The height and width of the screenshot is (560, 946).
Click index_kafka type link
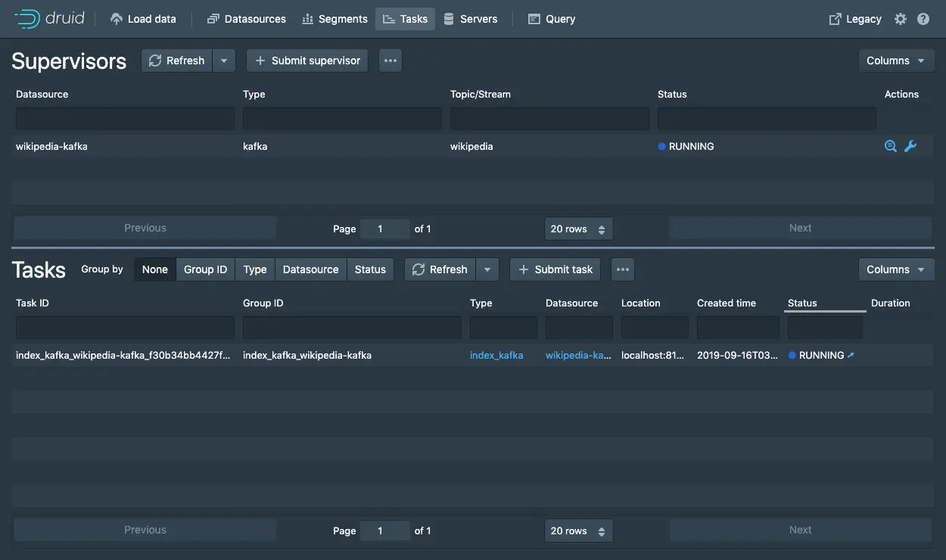point(496,355)
